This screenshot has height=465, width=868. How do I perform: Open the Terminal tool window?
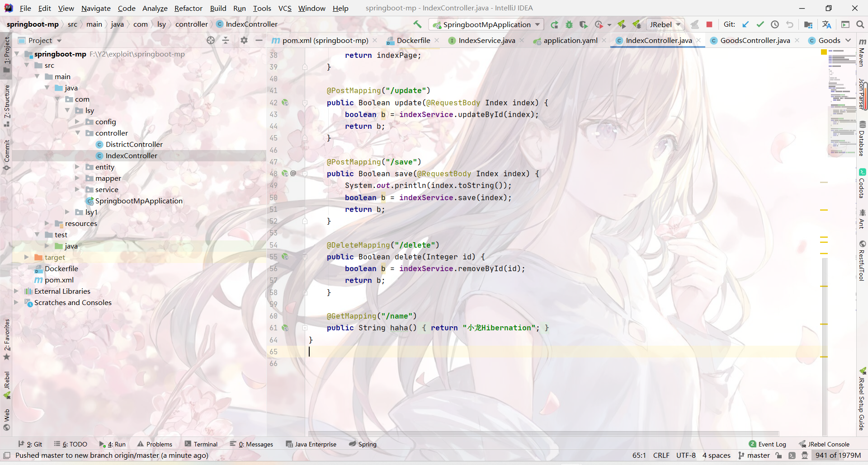(x=201, y=444)
